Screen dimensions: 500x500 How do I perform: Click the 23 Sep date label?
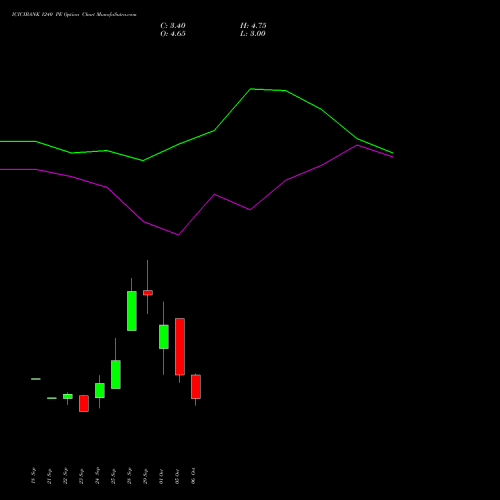click(81, 476)
